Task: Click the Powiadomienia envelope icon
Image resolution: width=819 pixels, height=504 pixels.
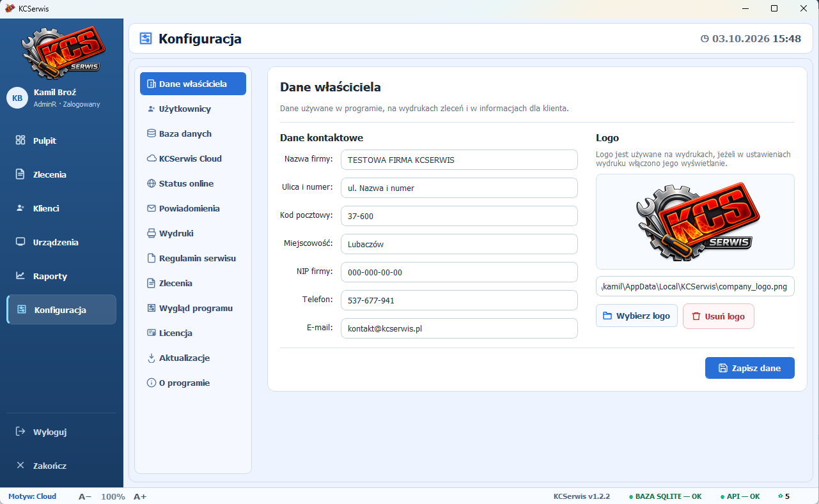Action: 152,208
